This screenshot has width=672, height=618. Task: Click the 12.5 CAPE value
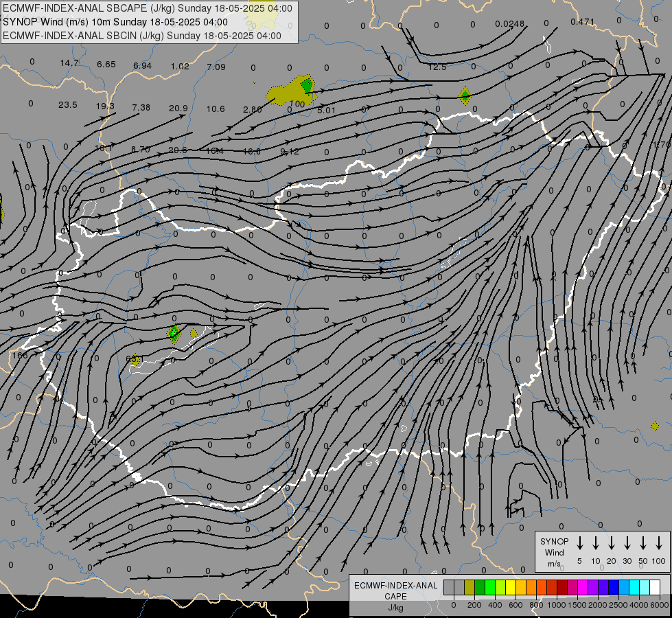(437, 67)
